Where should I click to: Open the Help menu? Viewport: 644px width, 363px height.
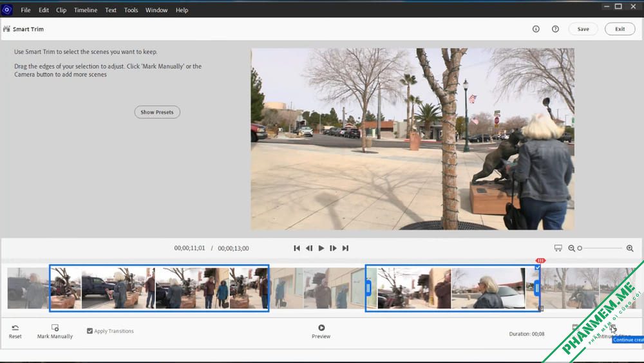182,10
